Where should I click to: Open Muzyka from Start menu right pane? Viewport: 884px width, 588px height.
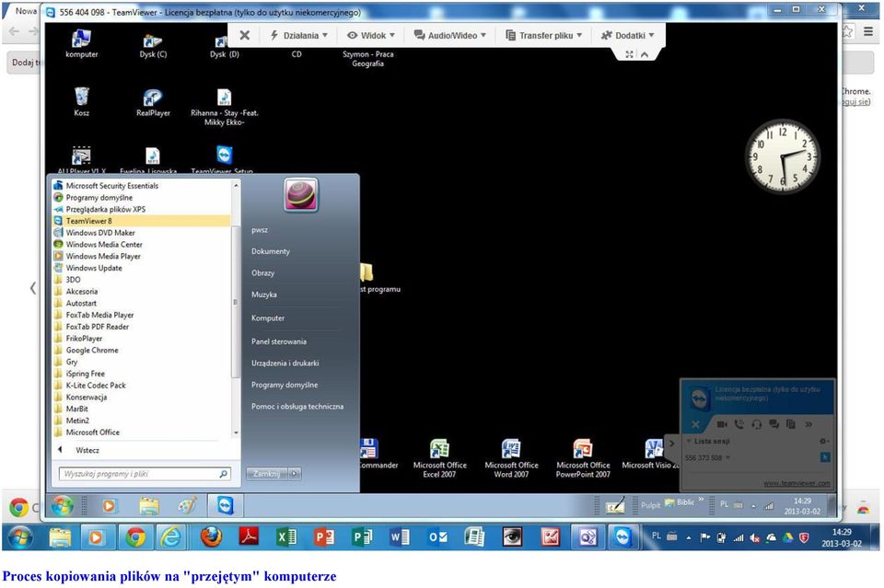(x=264, y=294)
